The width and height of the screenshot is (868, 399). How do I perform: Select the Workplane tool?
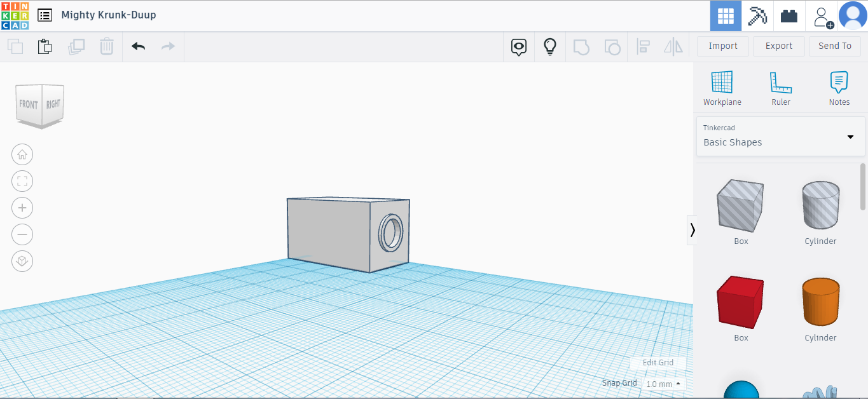[x=722, y=88]
